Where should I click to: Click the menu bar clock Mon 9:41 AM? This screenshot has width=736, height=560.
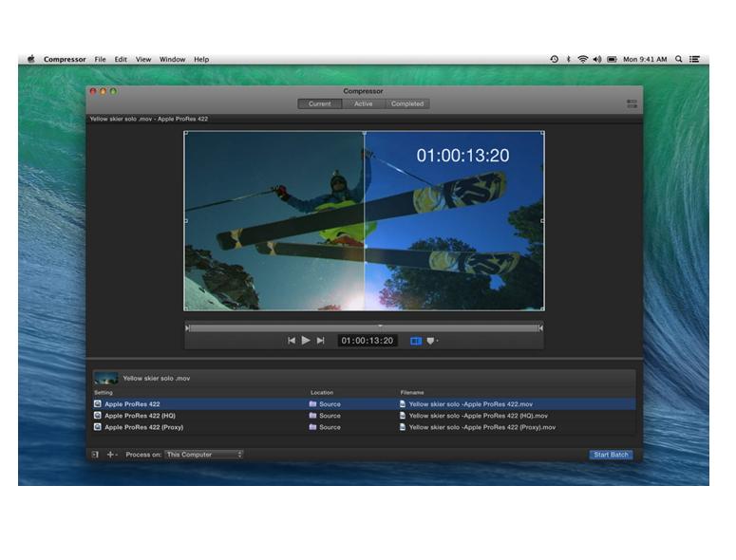645,59
